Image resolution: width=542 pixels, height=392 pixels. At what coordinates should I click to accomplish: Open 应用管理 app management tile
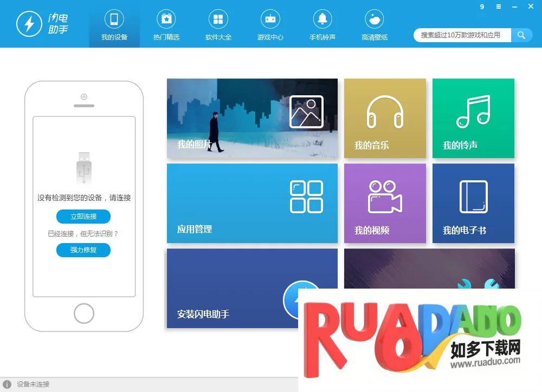coord(252,203)
